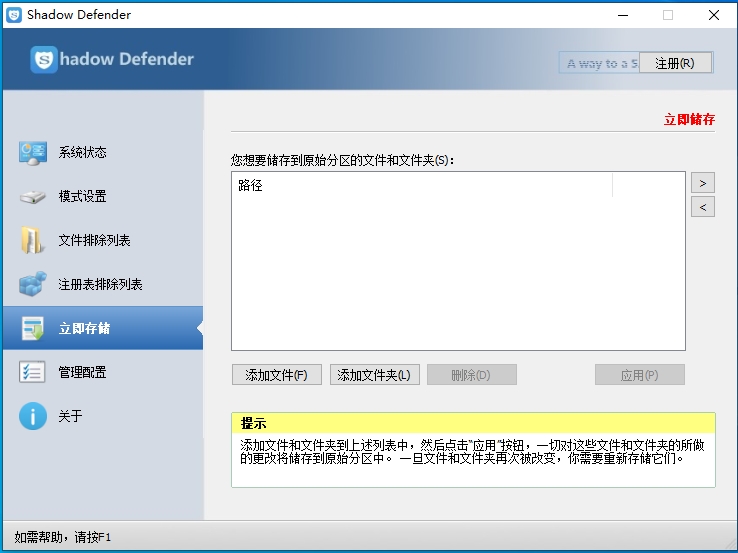Click label 您想要储存到原始分区的文件和文件夹(S)
The width and height of the screenshot is (738, 553).
pyautogui.click(x=342, y=160)
